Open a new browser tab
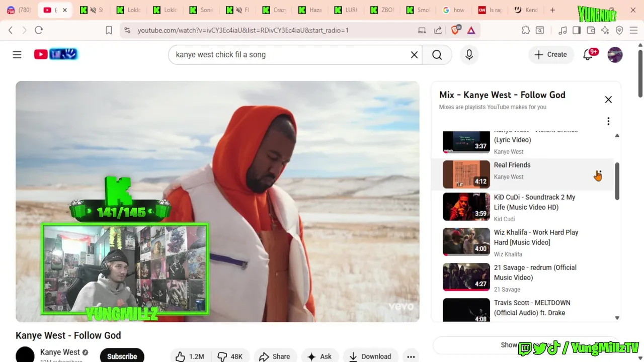The image size is (644, 362). pos(552,10)
